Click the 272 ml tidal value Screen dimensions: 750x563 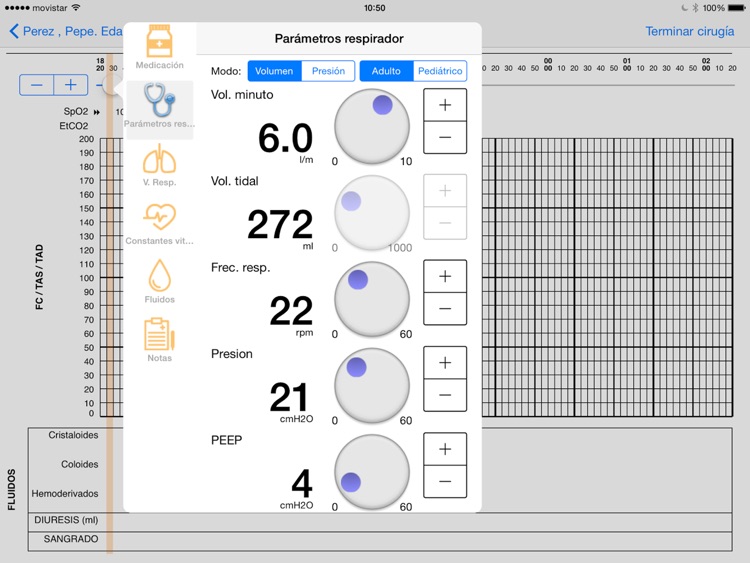pos(280,225)
